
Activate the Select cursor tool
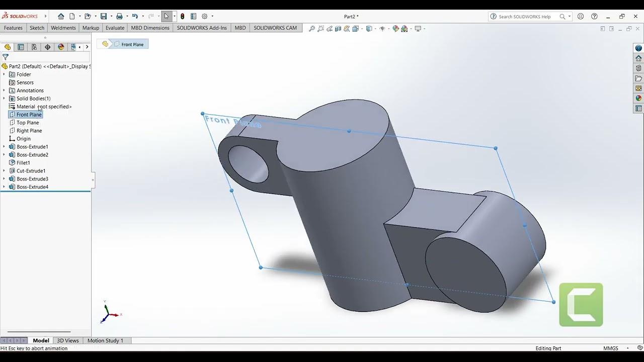[167, 16]
